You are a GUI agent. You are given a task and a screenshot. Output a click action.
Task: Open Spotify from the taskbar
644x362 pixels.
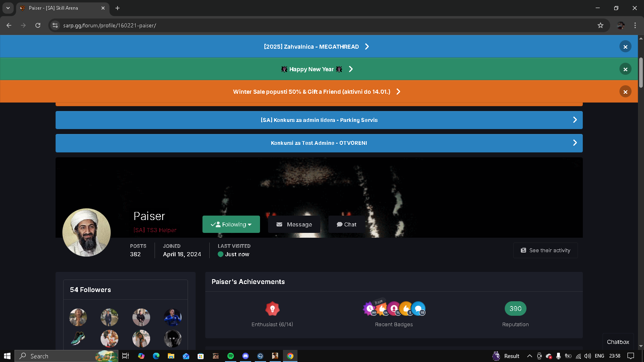pyautogui.click(x=231, y=356)
